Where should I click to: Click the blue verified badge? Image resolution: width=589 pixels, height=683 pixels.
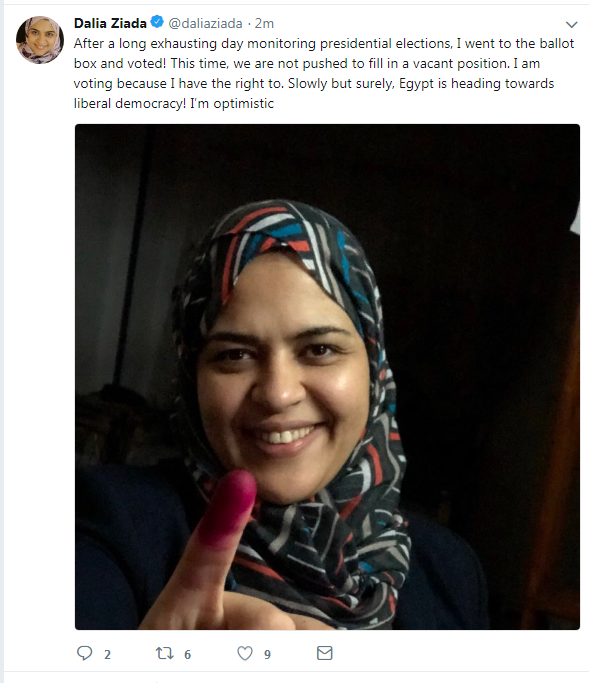157,21
